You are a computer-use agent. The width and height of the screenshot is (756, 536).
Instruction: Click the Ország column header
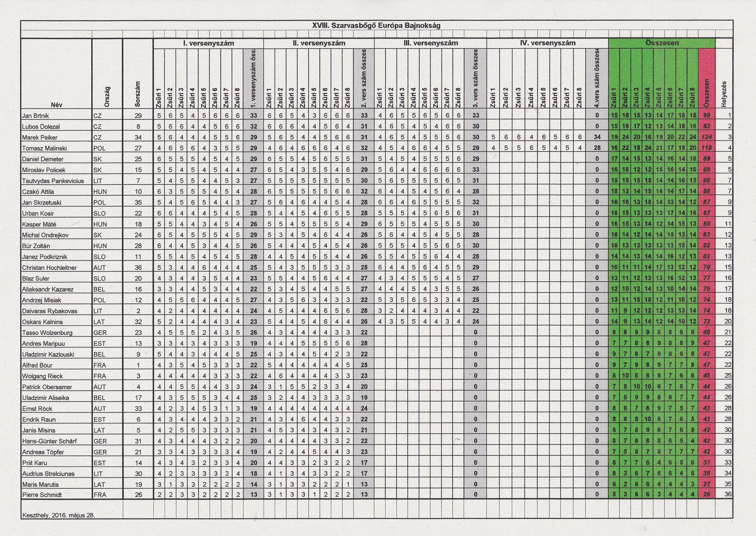coord(107,97)
